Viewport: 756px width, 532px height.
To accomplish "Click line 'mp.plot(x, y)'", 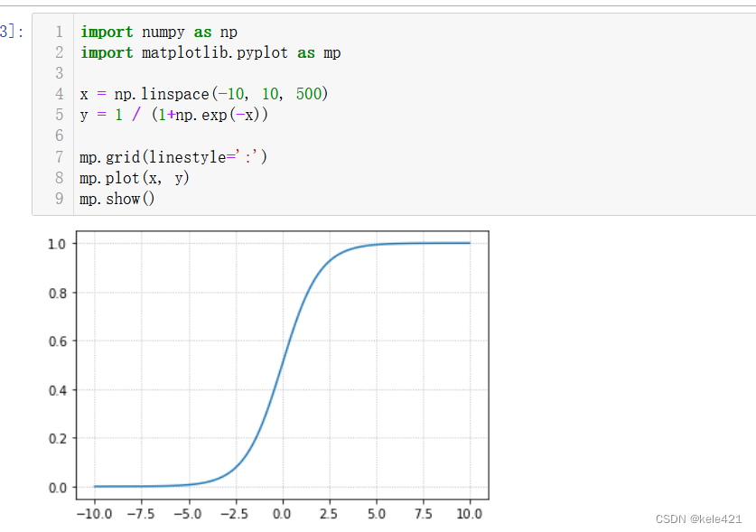I will click(x=135, y=178).
